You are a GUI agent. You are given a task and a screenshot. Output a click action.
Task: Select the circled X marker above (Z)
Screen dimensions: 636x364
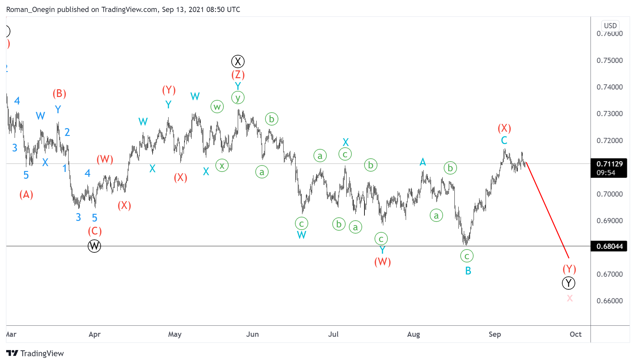(x=238, y=61)
